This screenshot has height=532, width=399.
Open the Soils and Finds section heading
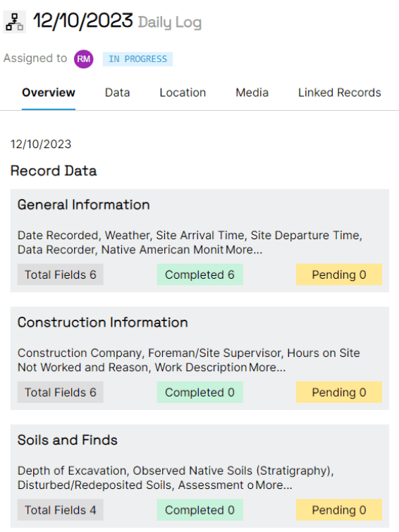67,440
